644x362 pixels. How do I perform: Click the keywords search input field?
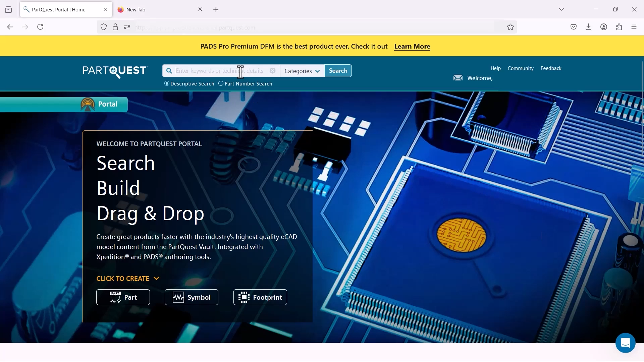click(x=215, y=71)
